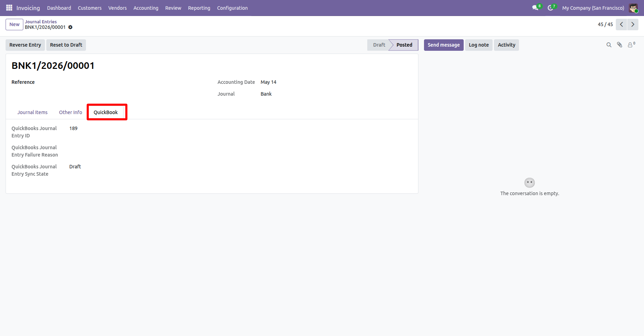Click the chatter search magnifier icon
The width and height of the screenshot is (644, 336).
coord(609,45)
